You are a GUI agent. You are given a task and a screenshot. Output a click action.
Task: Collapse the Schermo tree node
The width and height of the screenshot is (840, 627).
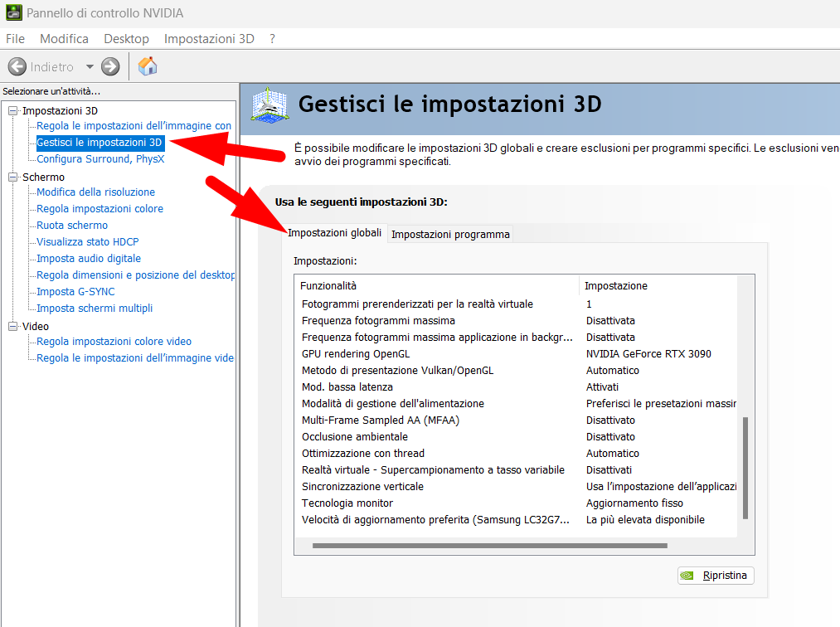[x=13, y=177]
